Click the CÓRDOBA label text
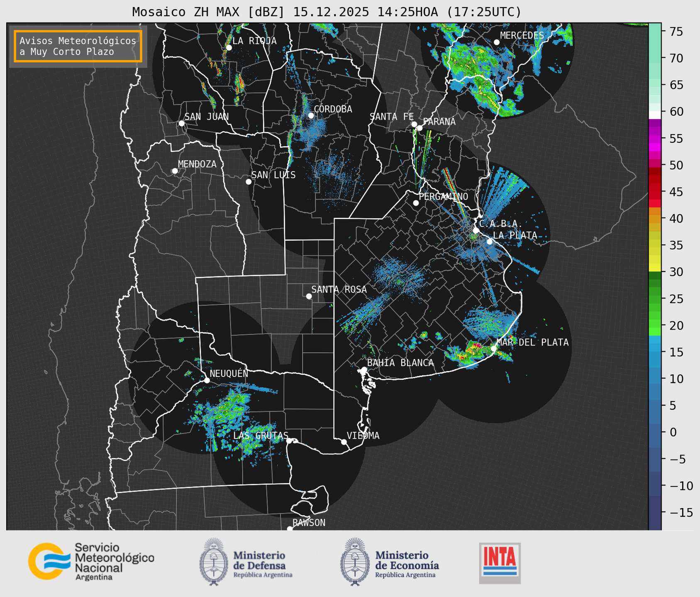 pos(333,109)
